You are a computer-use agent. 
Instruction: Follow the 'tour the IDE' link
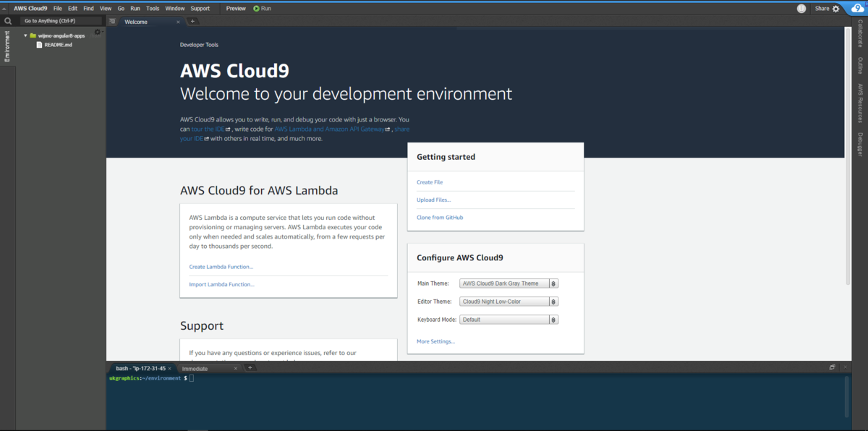pos(208,129)
